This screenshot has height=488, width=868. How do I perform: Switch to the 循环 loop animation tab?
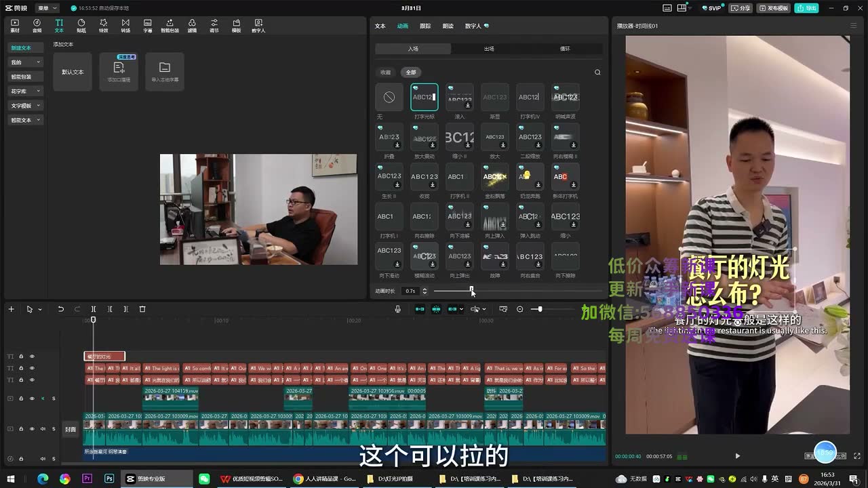tap(565, 49)
